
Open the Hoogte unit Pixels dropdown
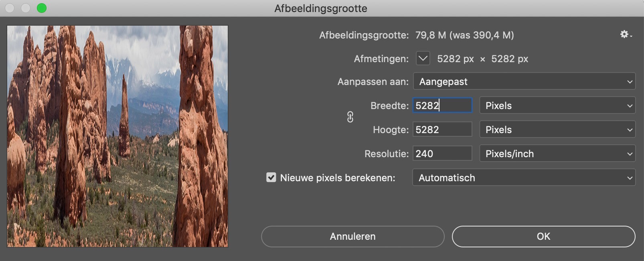click(557, 129)
